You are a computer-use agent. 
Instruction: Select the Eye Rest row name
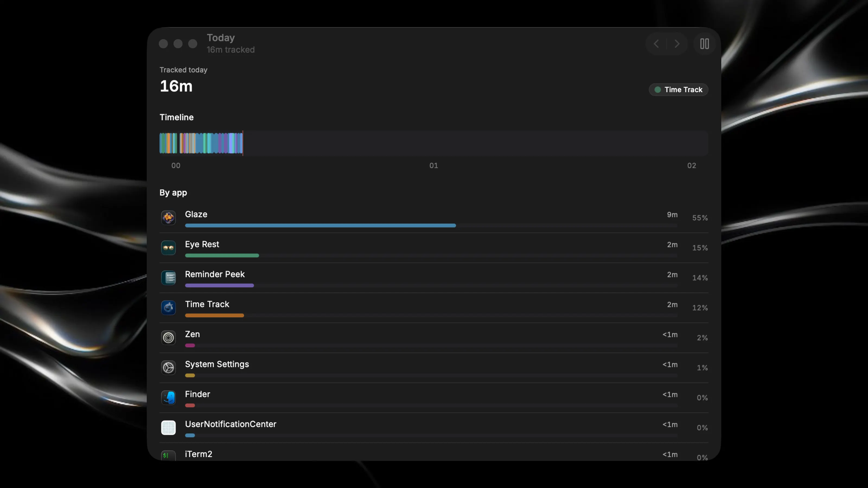(202, 244)
